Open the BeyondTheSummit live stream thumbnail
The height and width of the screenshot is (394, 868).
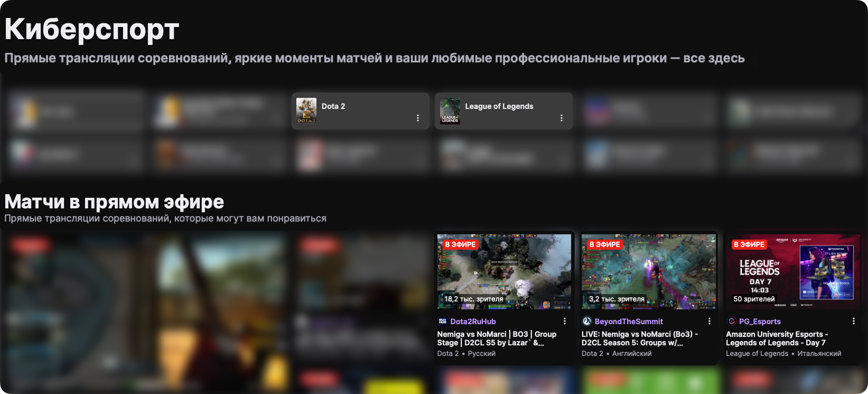pyautogui.click(x=649, y=272)
